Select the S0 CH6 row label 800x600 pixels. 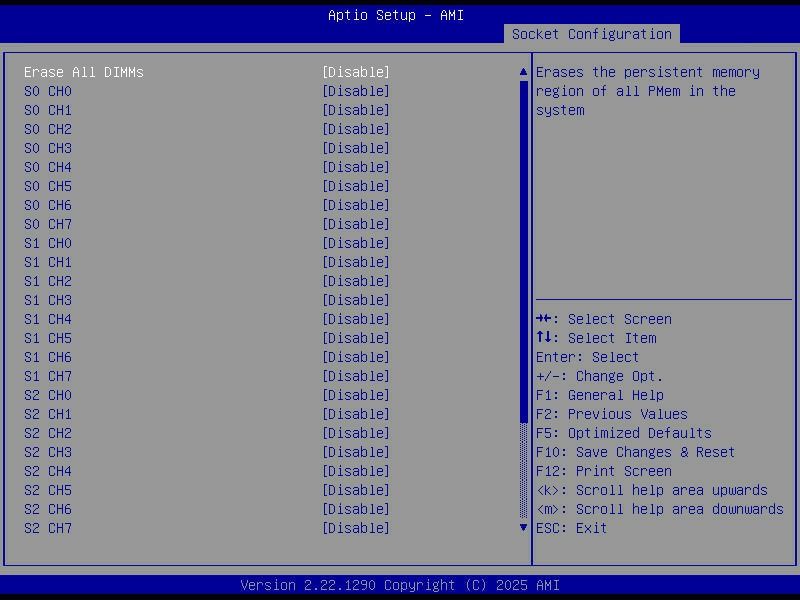(48, 205)
